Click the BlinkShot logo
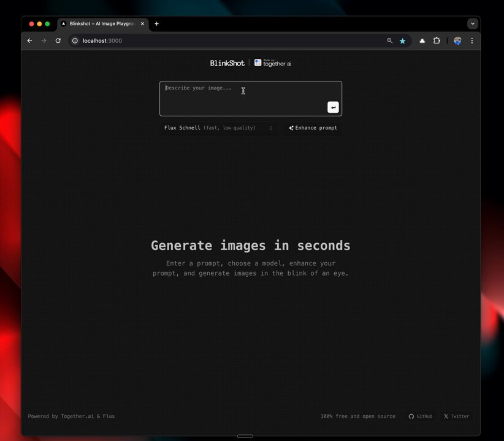Viewport: 504px width, 441px height. [x=227, y=63]
